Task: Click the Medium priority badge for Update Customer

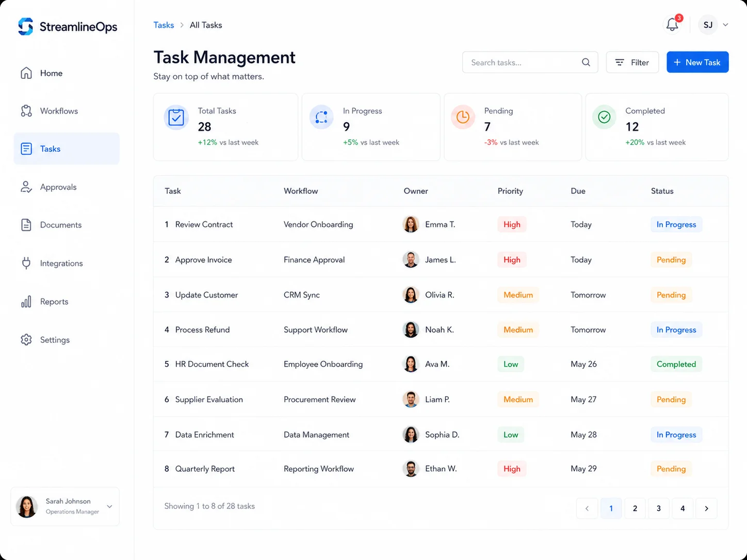Action: [518, 295]
